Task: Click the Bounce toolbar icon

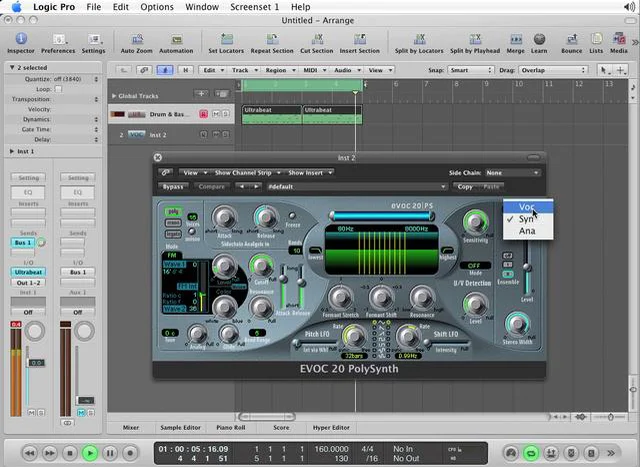Action: (571, 43)
